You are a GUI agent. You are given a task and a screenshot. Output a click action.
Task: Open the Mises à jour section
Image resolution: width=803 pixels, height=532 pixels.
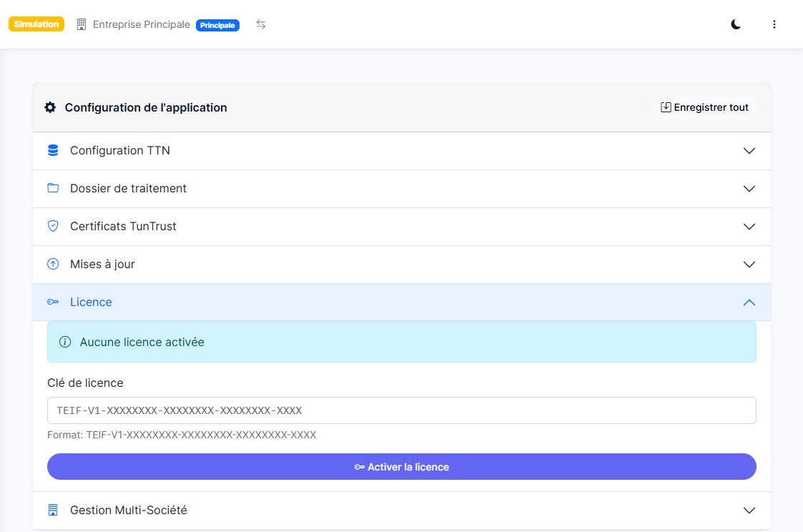(102, 264)
